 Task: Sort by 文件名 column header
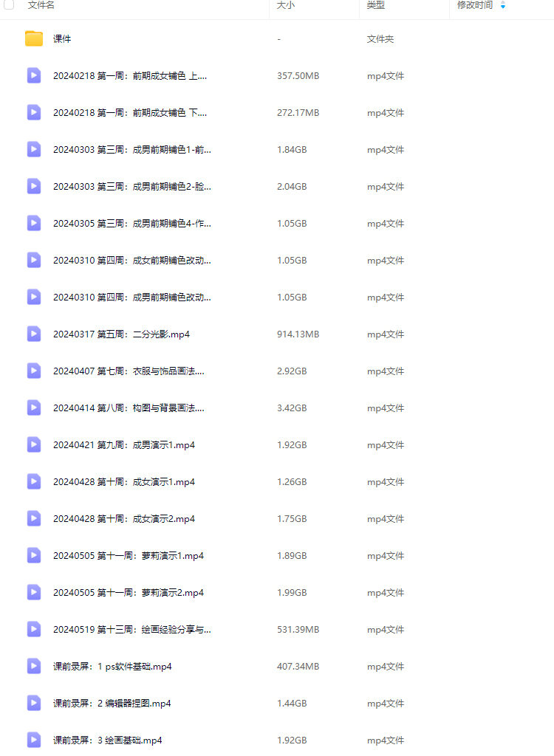41,5
